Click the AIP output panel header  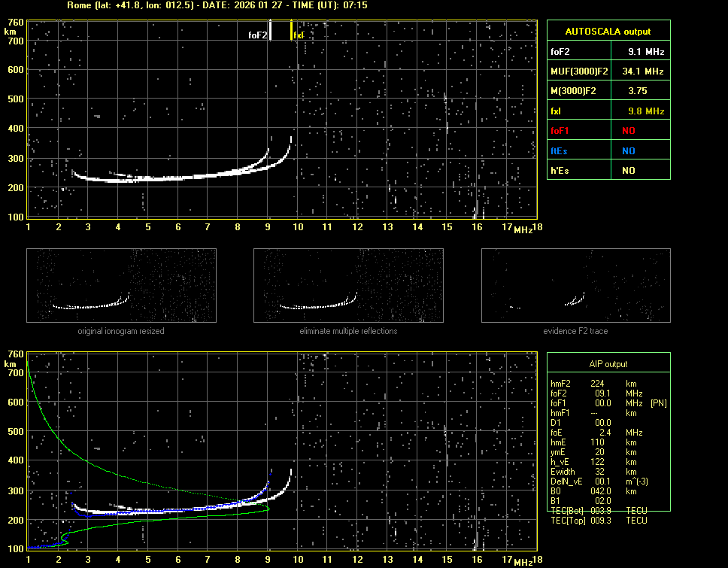[x=608, y=364]
